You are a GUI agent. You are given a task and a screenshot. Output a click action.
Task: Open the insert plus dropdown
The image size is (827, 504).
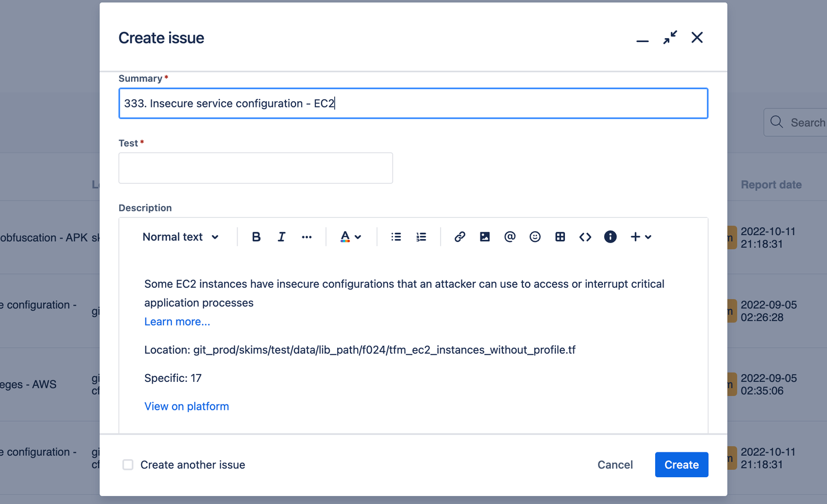pos(641,237)
